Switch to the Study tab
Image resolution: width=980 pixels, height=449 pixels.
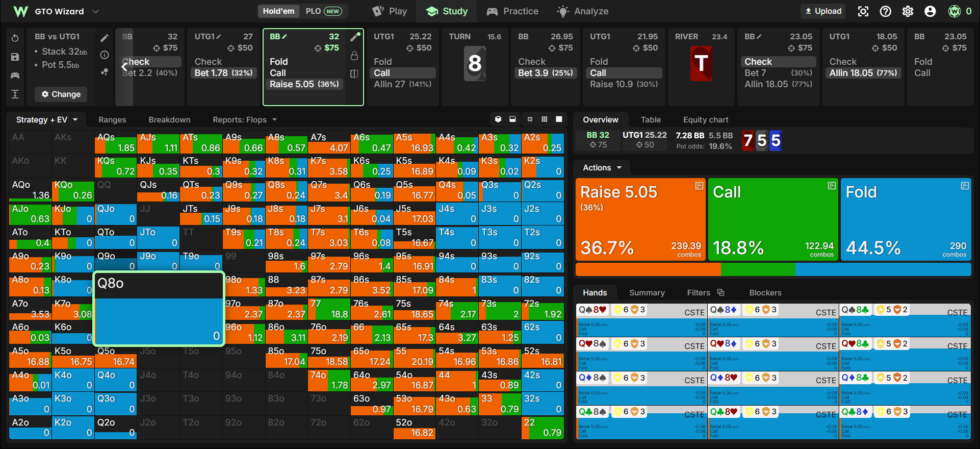[x=447, y=11]
